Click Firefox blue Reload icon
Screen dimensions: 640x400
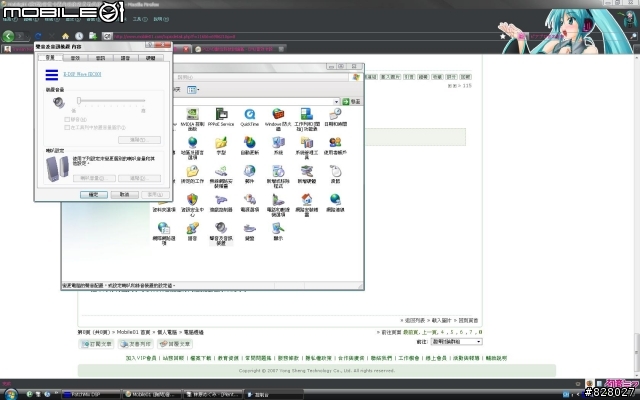click(38, 36)
